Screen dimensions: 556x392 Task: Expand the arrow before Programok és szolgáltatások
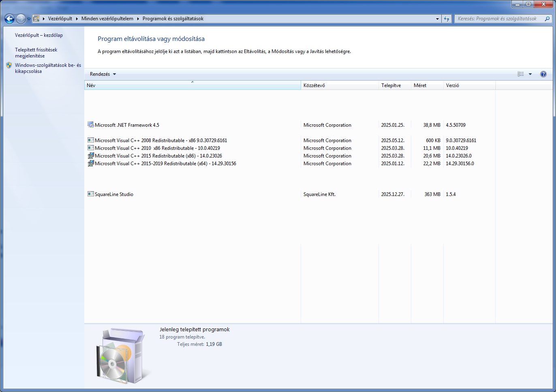pyautogui.click(x=138, y=19)
